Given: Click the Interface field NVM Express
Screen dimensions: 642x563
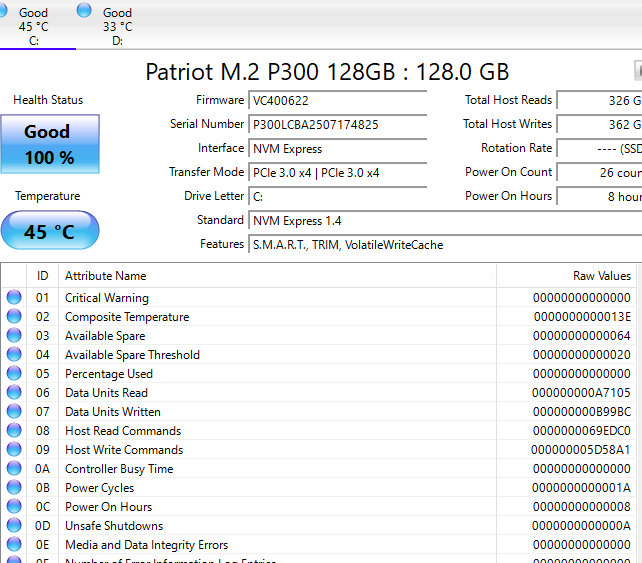Looking at the screenshot, I should (337, 149).
